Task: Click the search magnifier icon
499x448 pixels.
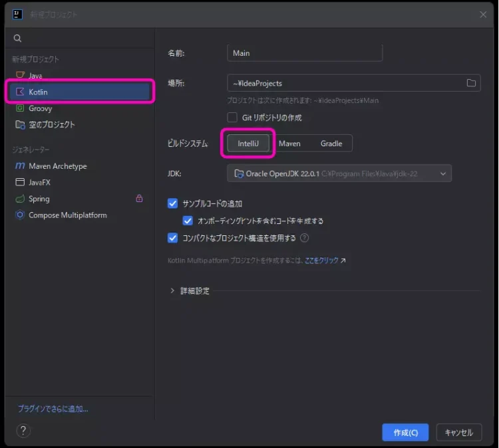Action: pos(17,39)
